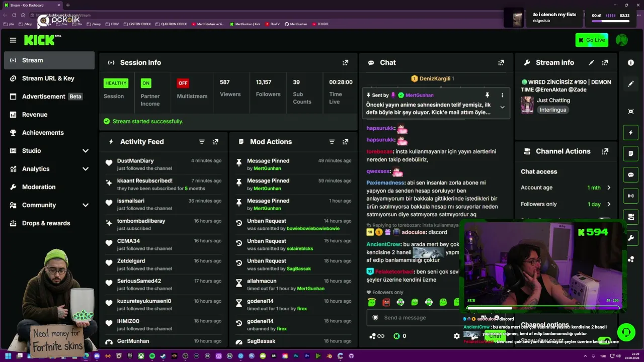Pop out the Activity Feed panel

pyautogui.click(x=215, y=142)
